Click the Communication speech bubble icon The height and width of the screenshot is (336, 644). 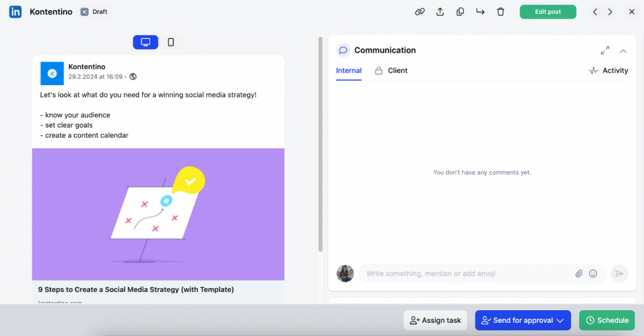tap(343, 50)
